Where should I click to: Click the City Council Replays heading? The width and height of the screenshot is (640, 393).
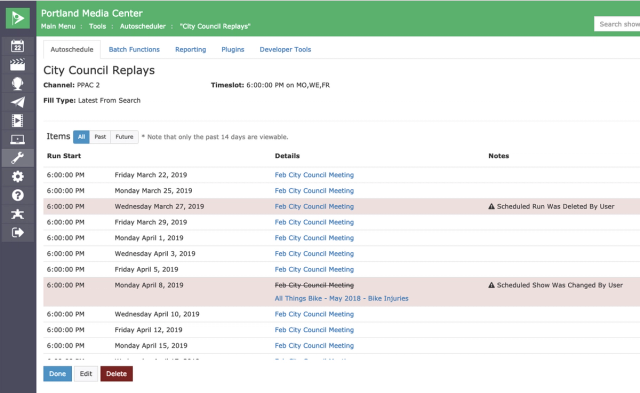pyautogui.click(x=99, y=70)
